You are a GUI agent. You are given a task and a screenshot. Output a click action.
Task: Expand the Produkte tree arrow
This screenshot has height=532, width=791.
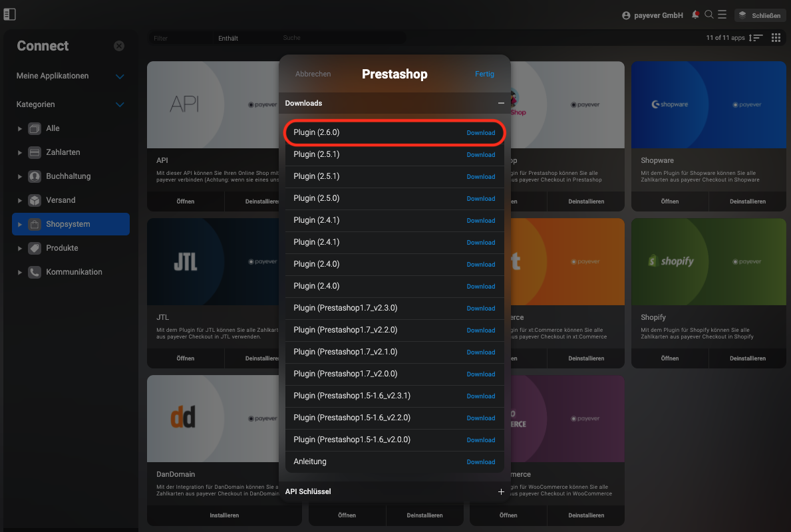click(20, 248)
